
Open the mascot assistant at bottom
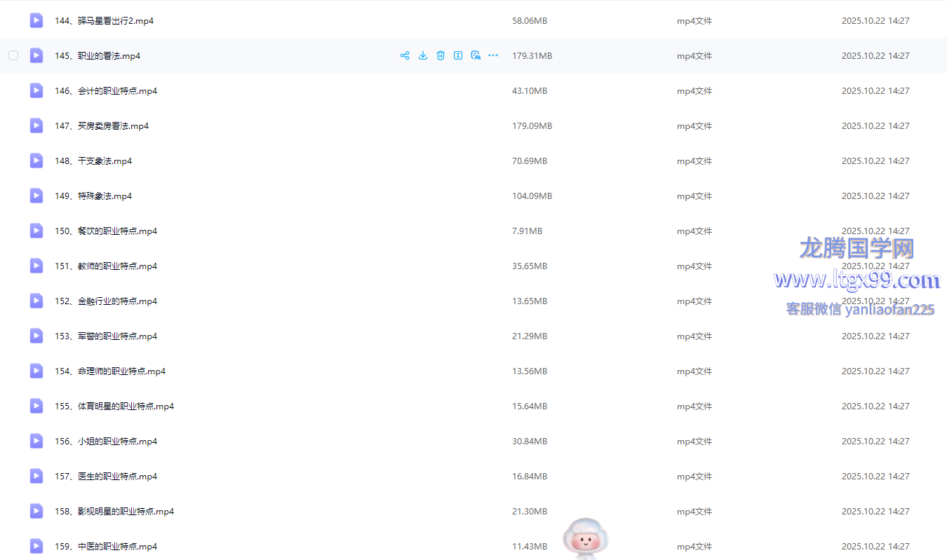pos(585,538)
